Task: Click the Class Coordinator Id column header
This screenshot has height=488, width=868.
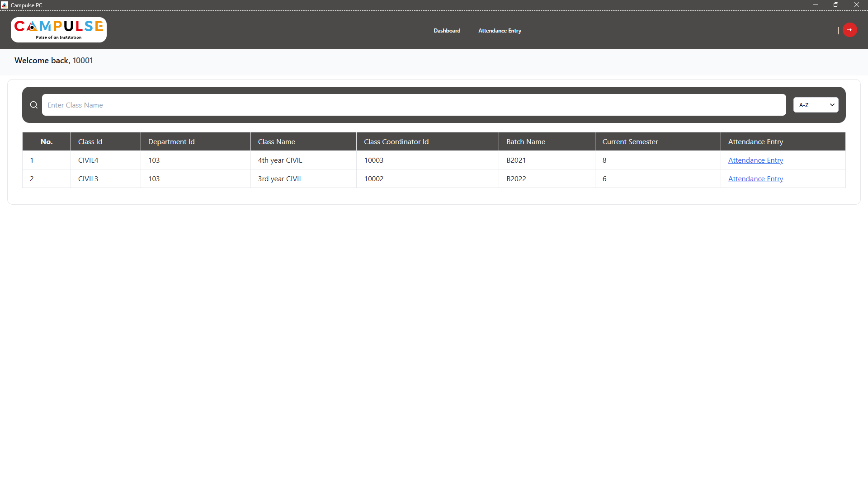Action: click(396, 141)
